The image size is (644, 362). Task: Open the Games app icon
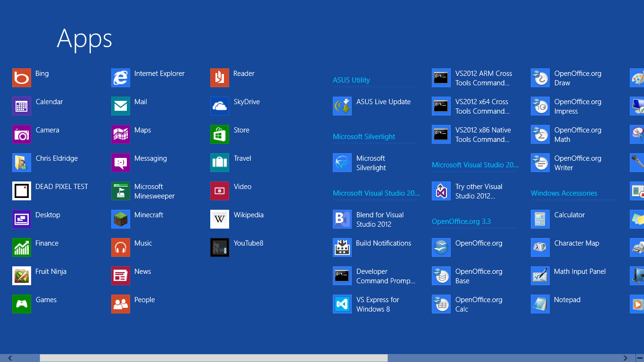(x=22, y=304)
